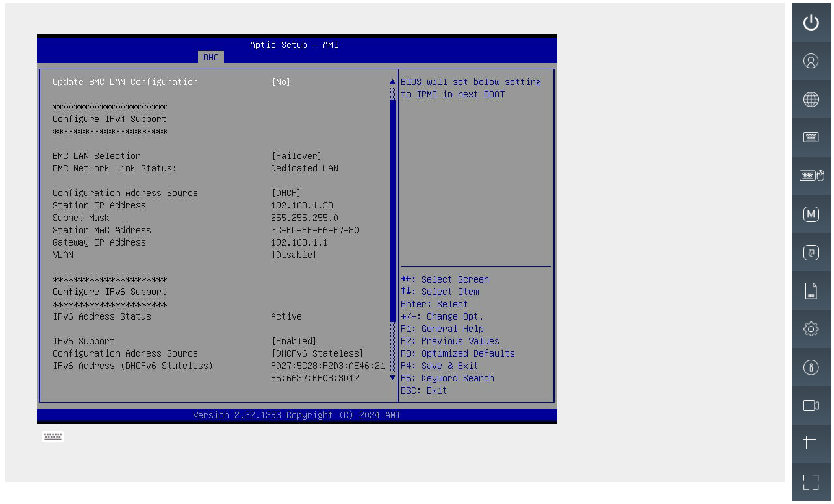Open Update BMC LAN Configuration [No] option
834x504 pixels.
pos(281,82)
